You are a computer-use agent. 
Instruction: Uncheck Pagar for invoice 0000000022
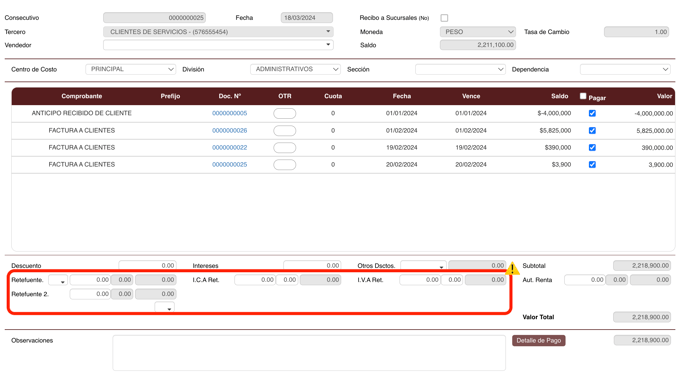pos(592,147)
